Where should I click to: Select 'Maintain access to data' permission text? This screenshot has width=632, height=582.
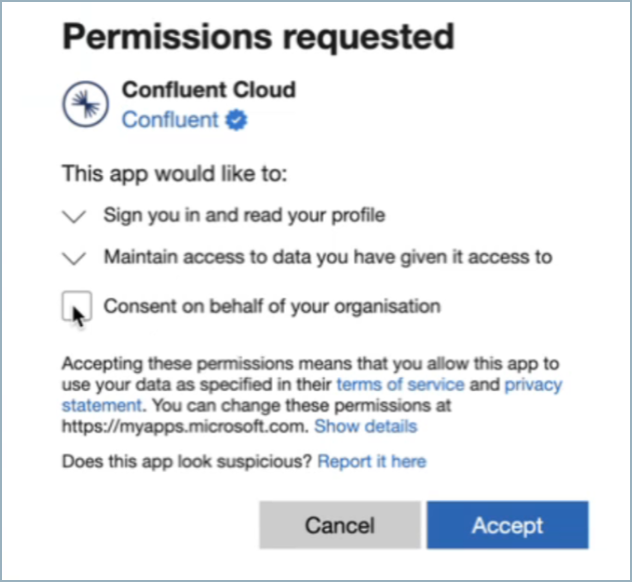pos(327,257)
